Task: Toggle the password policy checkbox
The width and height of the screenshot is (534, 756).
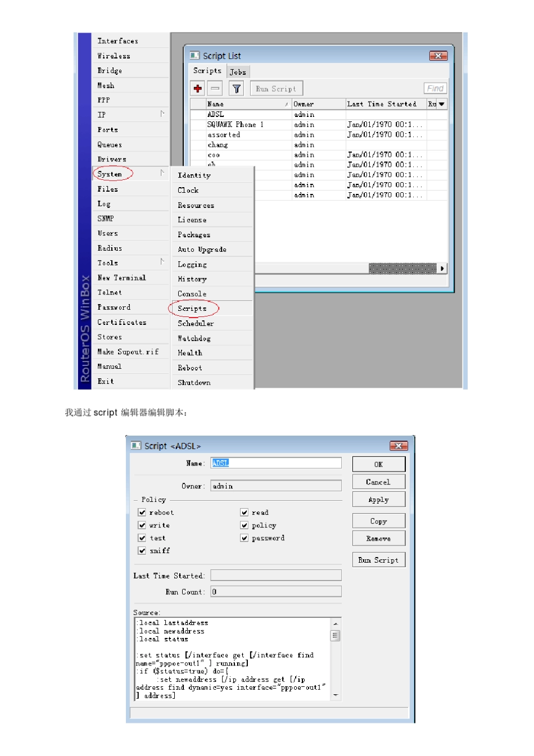Action: tap(245, 538)
